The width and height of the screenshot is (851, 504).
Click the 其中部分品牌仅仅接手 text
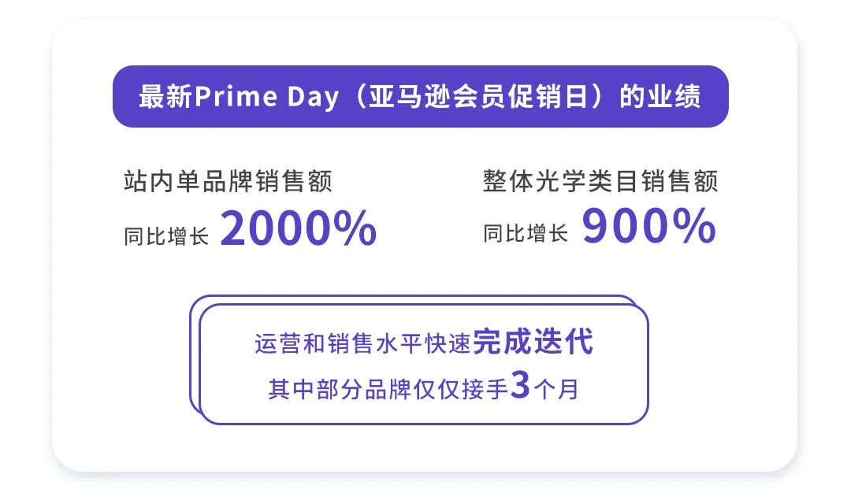[388, 389]
